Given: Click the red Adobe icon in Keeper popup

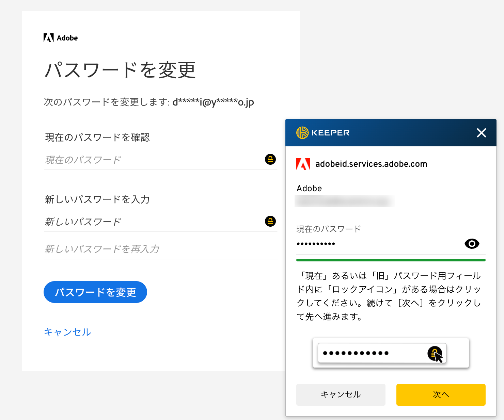Looking at the screenshot, I should (x=303, y=164).
